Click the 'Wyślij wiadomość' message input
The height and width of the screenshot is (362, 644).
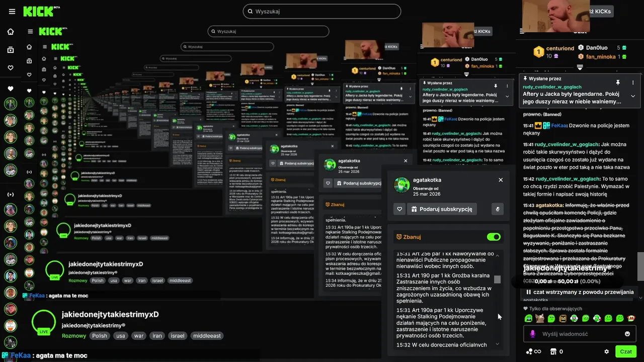click(x=580, y=334)
